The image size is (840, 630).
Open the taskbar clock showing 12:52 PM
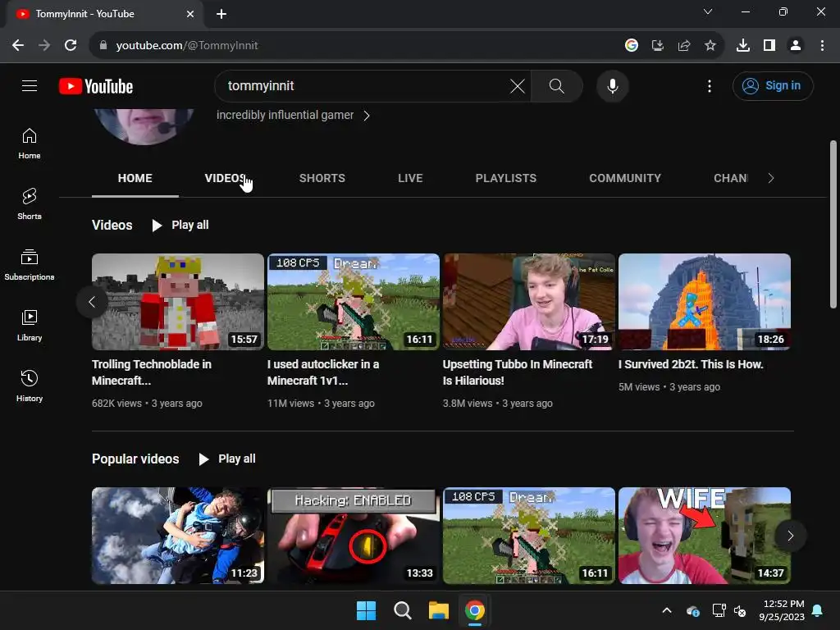coord(782,610)
